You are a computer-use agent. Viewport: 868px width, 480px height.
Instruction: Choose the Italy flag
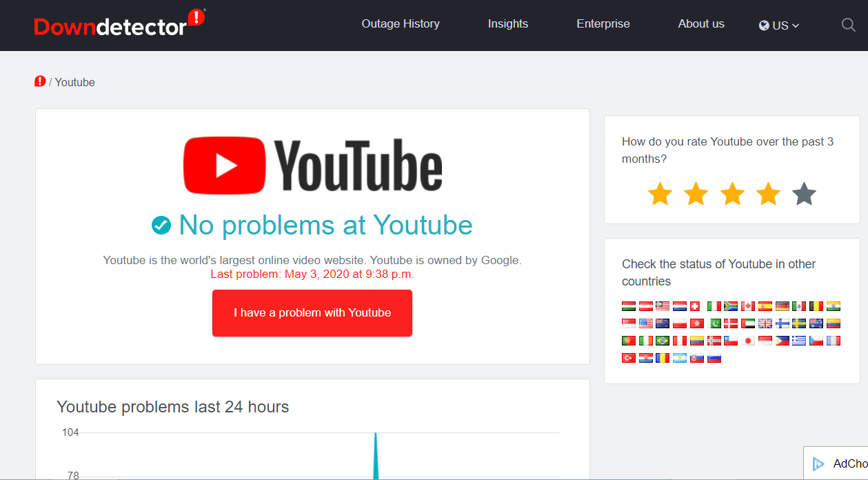pyautogui.click(x=714, y=306)
